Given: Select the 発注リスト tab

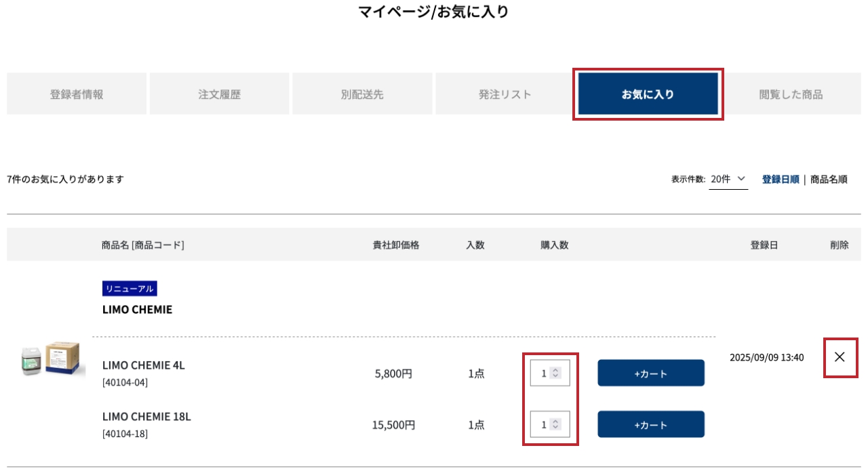Looking at the screenshot, I should (505, 94).
